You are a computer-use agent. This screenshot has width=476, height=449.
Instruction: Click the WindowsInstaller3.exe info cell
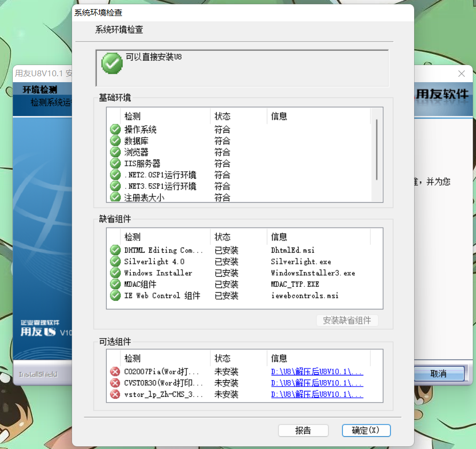(x=313, y=272)
